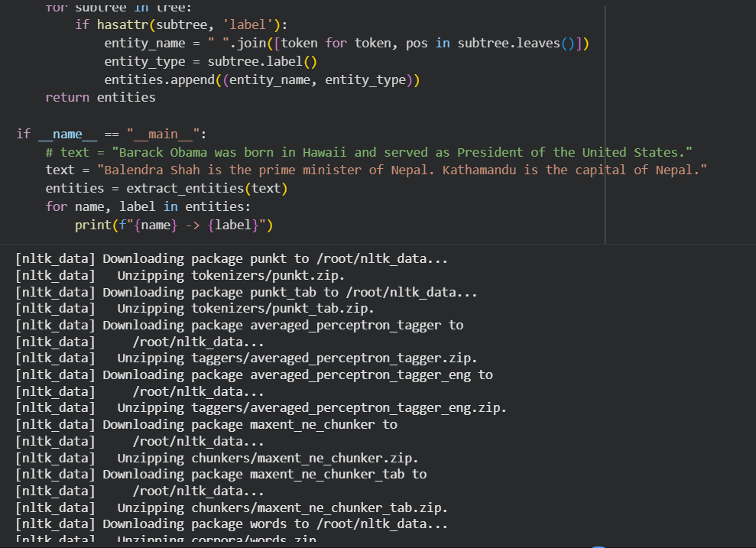Viewport: 756px width, 548px height.
Task: Click 'Unzipping chunkers/maxent_ne_chunker.zip.' line
Action: (217, 459)
